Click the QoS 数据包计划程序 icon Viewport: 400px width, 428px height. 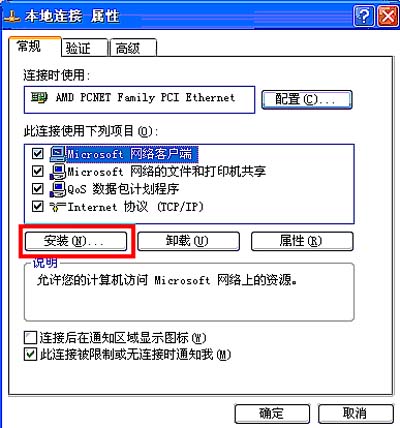click(x=58, y=189)
